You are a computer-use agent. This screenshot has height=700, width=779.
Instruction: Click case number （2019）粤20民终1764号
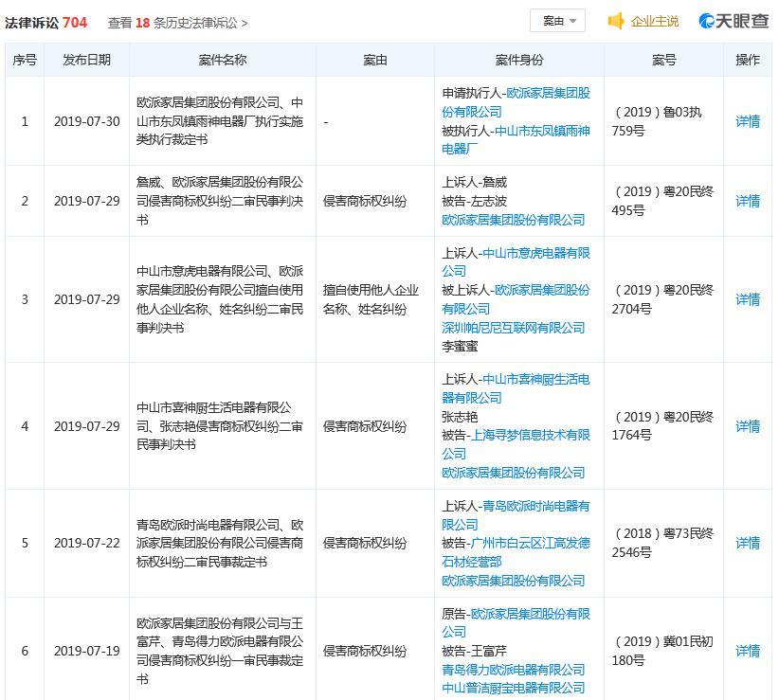click(x=662, y=426)
